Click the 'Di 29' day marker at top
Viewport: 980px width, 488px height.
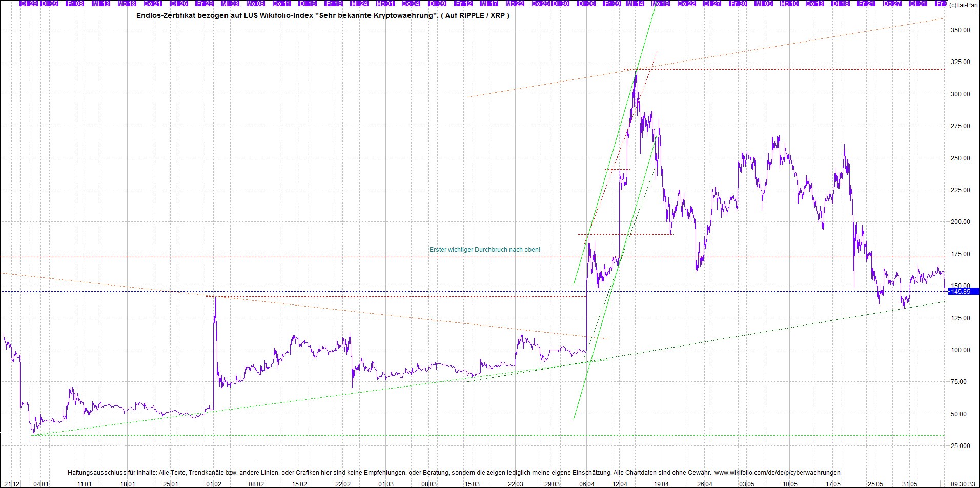(x=28, y=3)
